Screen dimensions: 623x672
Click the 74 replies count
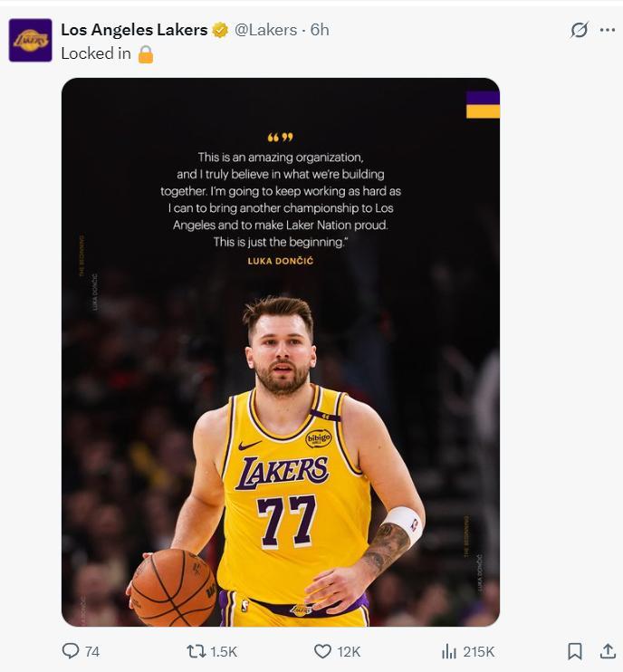91,651
